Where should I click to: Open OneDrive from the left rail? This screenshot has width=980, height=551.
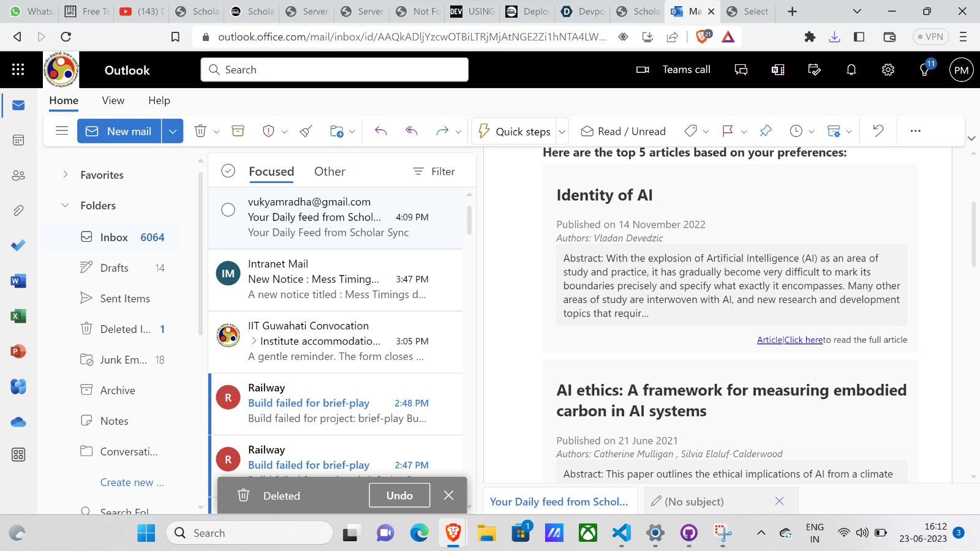(18, 422)
